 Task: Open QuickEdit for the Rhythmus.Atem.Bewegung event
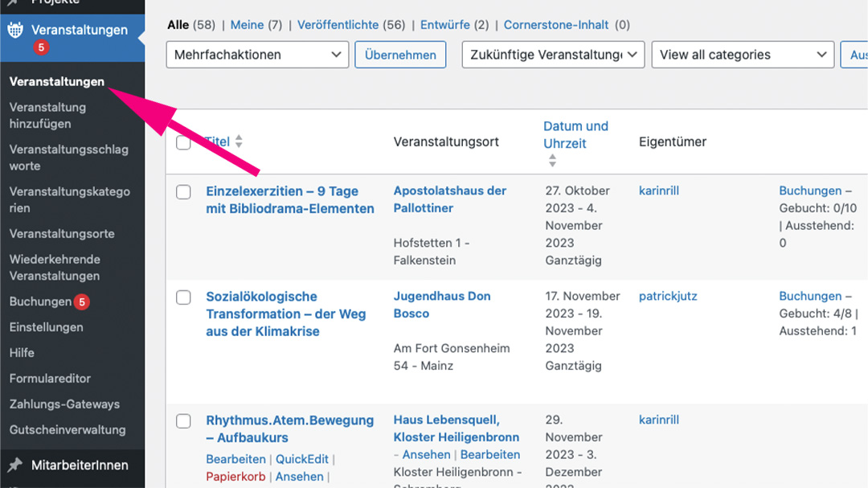(x=302, y=459)
